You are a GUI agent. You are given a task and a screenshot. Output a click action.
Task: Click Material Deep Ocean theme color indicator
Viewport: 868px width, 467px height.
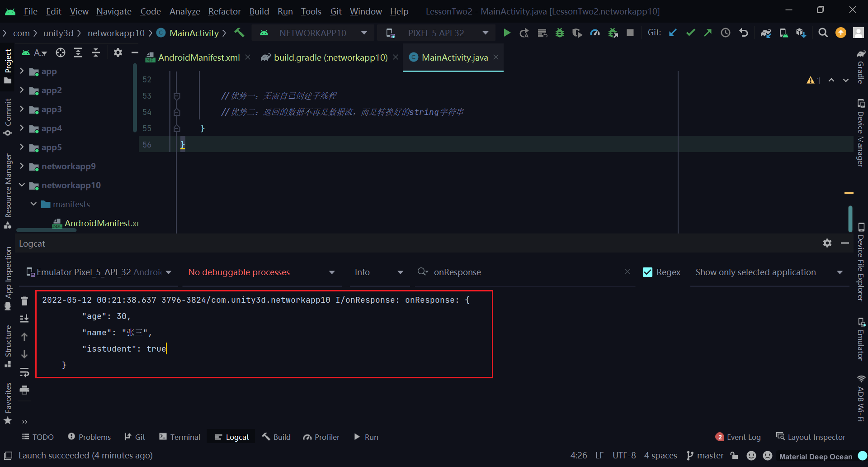(x=863, y=456)
